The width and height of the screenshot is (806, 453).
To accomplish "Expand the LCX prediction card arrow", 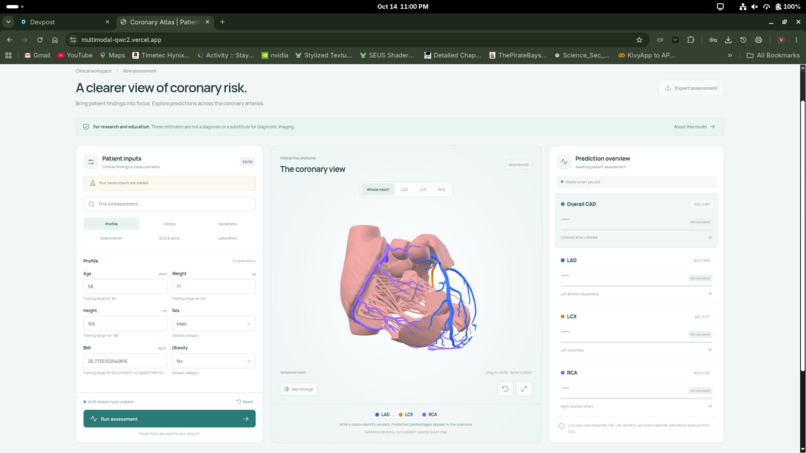I will (709, 350).
